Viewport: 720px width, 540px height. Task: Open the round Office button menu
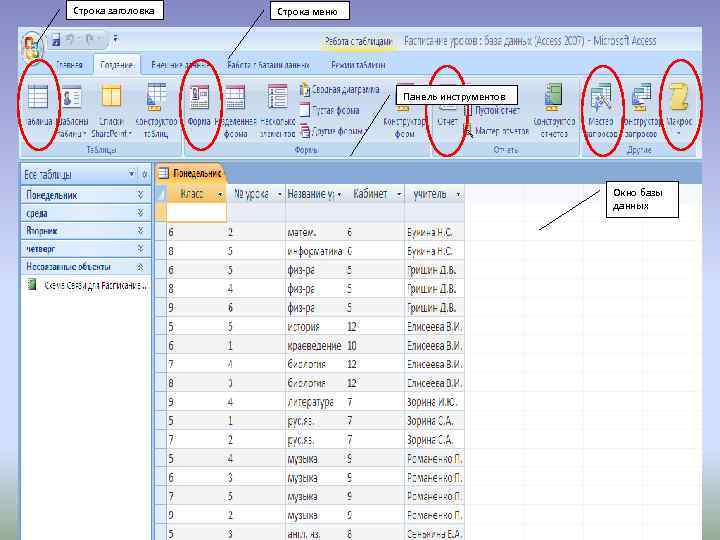[x=32, y=46]
